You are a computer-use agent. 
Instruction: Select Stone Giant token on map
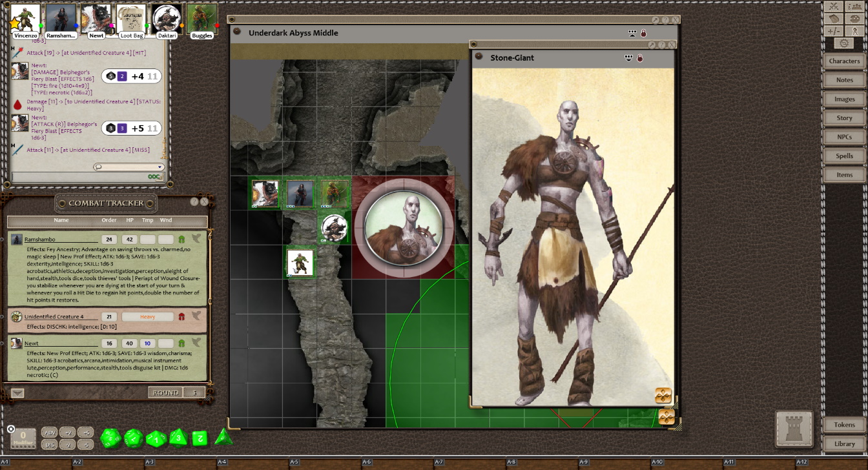coord(402,227)
